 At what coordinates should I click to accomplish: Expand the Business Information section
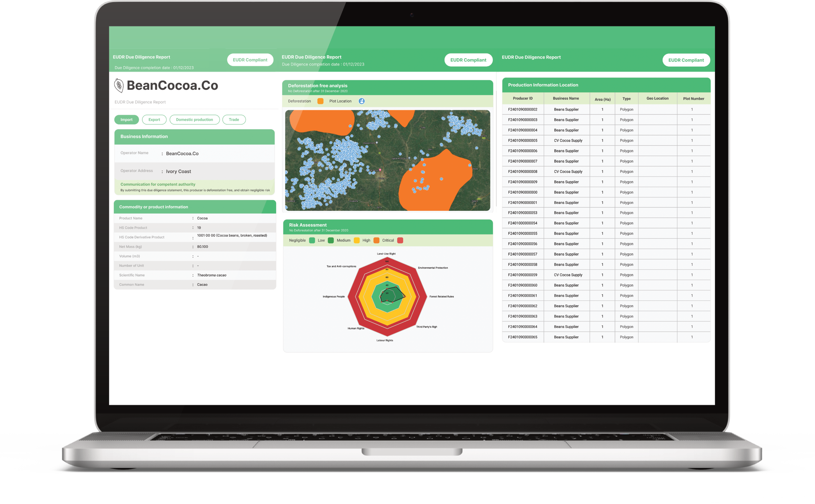[x=194, y=135]
